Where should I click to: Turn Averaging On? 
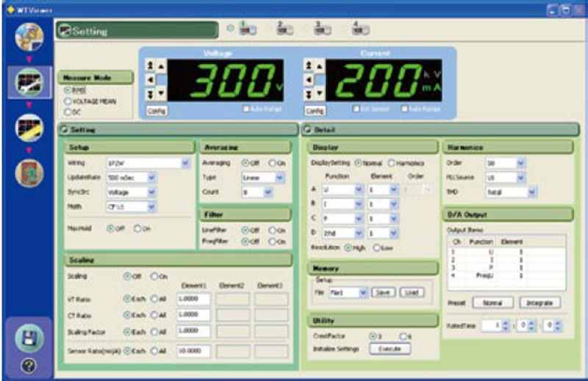pyautogui.click(x=271, y=164)
